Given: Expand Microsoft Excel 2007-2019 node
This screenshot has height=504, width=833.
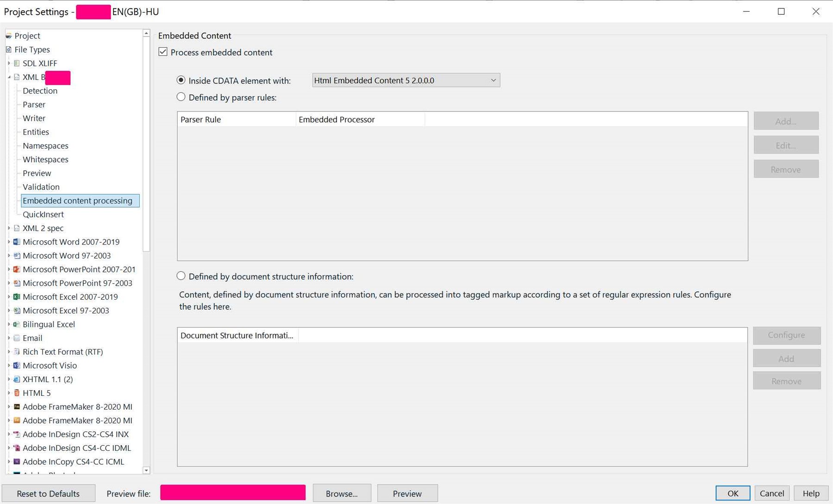Looking at the screenshot, I should coord(9,297).
